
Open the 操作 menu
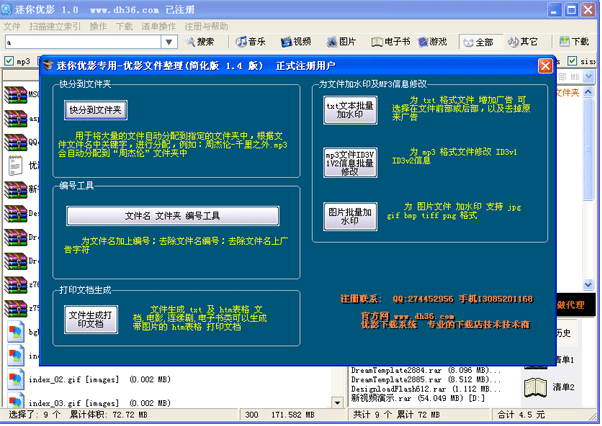click(98, 26)
